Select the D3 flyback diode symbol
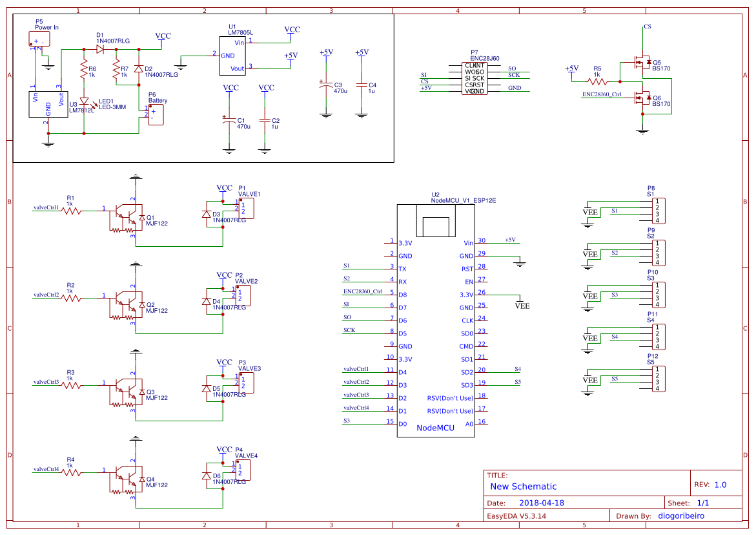The image size is (756, 535). [207, 214]
